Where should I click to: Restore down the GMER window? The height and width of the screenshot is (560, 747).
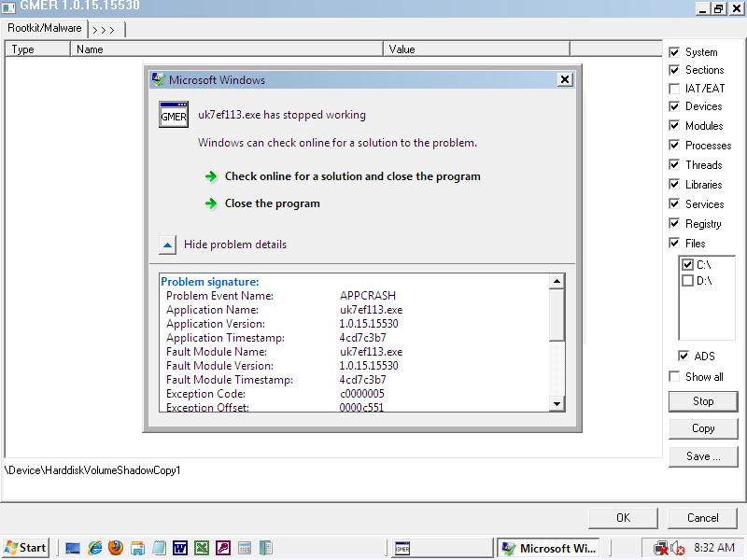tap(719, 8)
